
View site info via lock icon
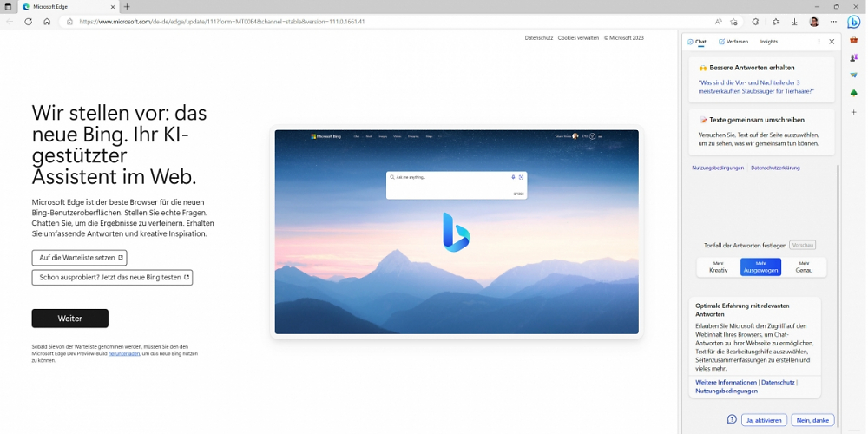69,22
